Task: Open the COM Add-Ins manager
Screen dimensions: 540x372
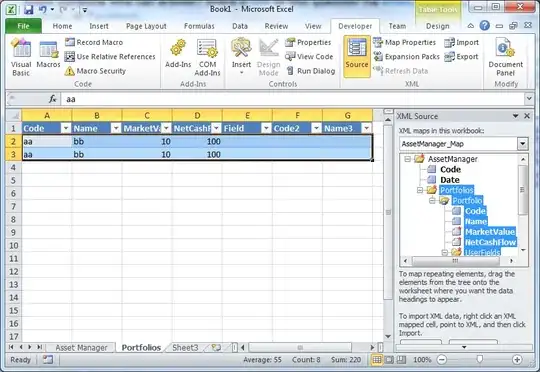Action: click(207, 58)
